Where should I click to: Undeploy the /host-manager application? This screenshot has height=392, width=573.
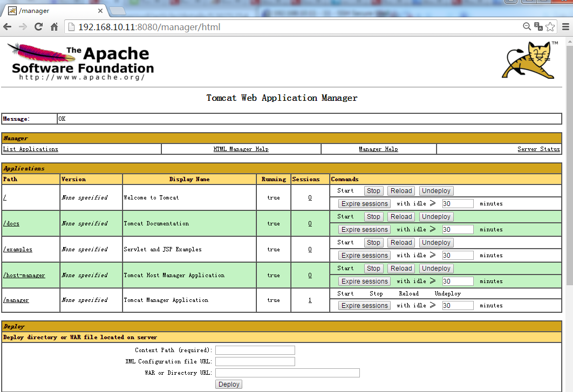436,269
